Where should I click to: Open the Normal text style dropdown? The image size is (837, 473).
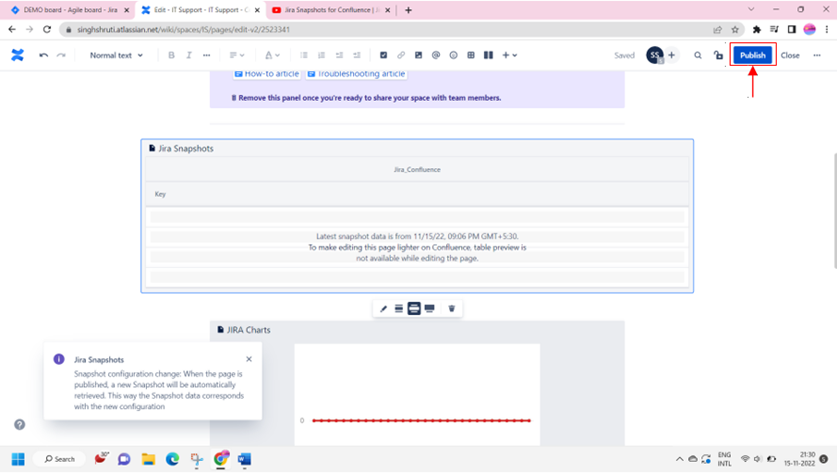pyautogui.click(x=116, y=55)
